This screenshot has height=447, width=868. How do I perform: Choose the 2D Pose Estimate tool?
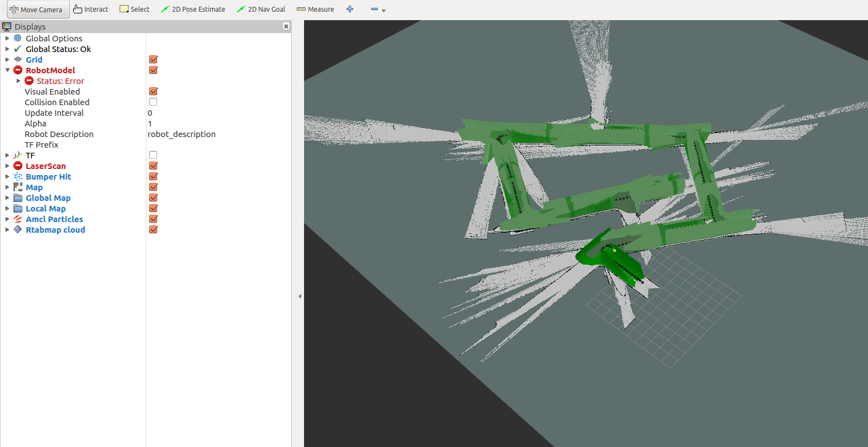193,10
